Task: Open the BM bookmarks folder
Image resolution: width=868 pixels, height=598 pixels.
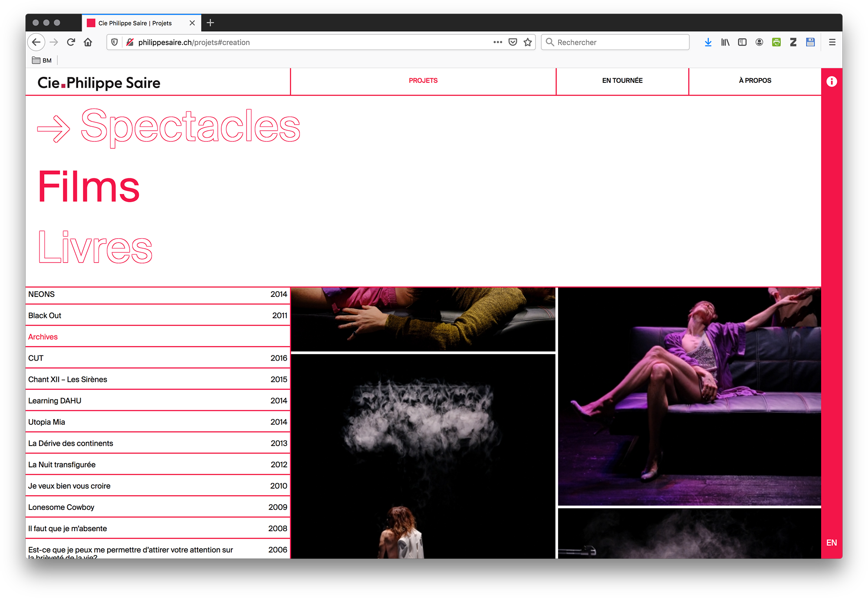Action: (x=42, y=60)
